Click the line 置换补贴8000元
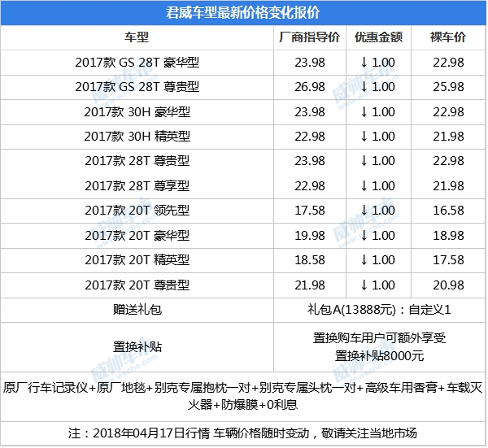This screenshot has width=488, height=448. coord(379,356)
